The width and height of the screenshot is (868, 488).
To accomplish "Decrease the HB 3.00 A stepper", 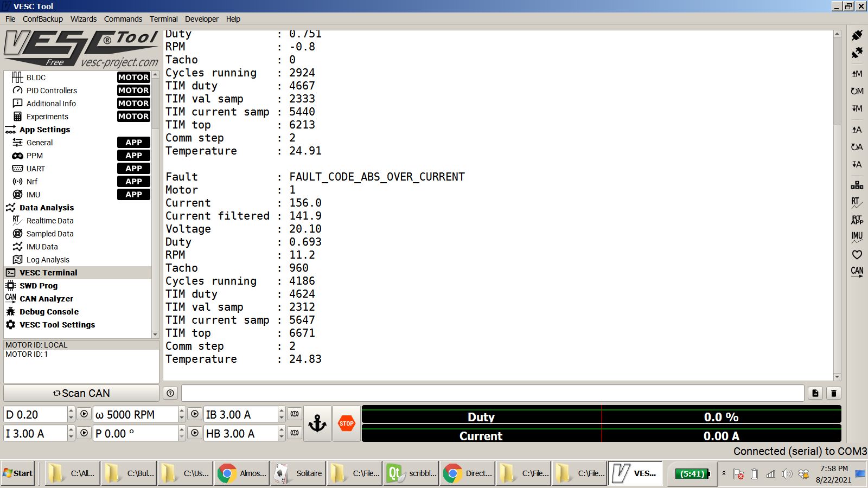I will click(x=282, y=437).
